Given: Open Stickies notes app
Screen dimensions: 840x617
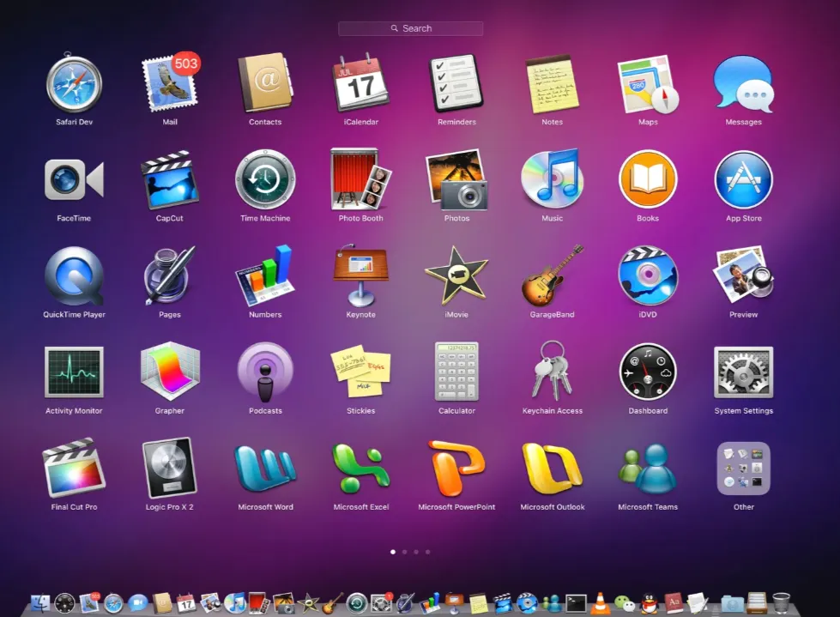Looking at the screenshot, I should tap(360, 371).
